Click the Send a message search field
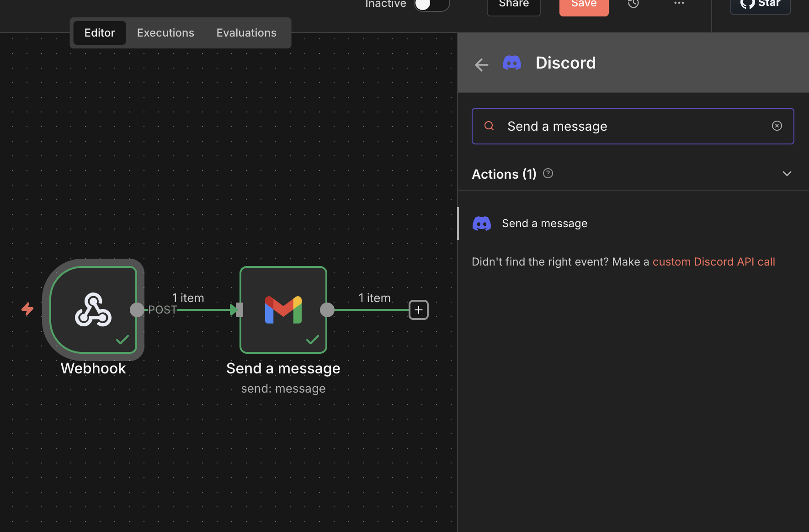This screenshot has width=809, height=532. click(x=631, y=126)
